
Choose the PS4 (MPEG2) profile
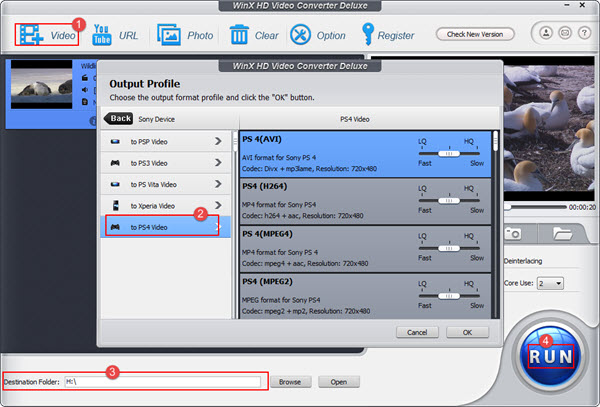365,296
